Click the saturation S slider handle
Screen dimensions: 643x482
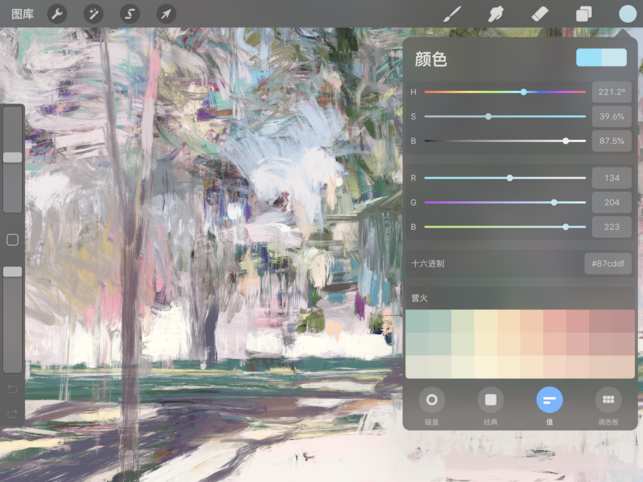(488, 117)
